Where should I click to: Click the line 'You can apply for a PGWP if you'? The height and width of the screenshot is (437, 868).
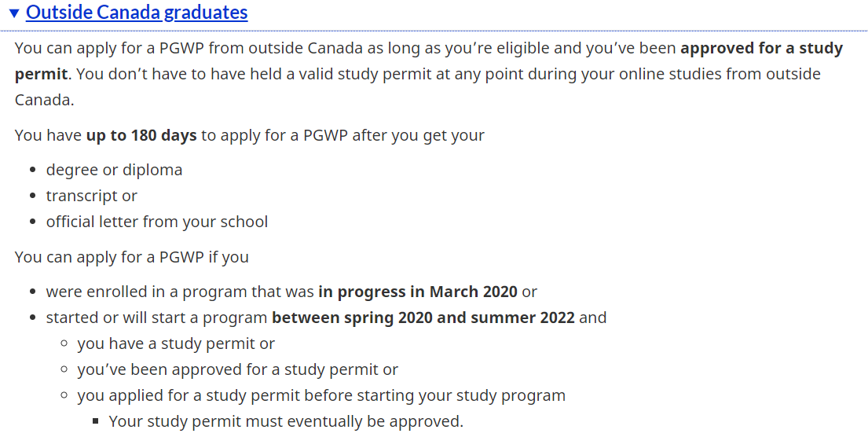click(131, 257)
